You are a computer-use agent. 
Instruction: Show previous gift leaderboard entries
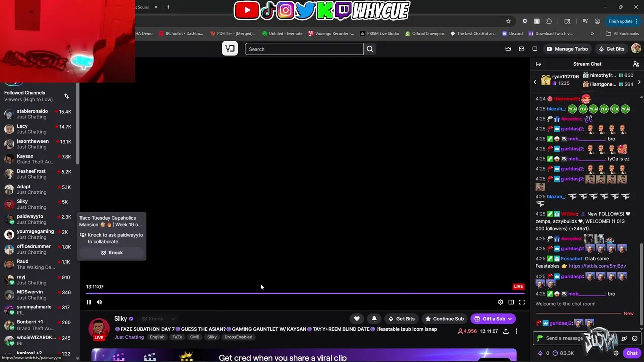535,82
